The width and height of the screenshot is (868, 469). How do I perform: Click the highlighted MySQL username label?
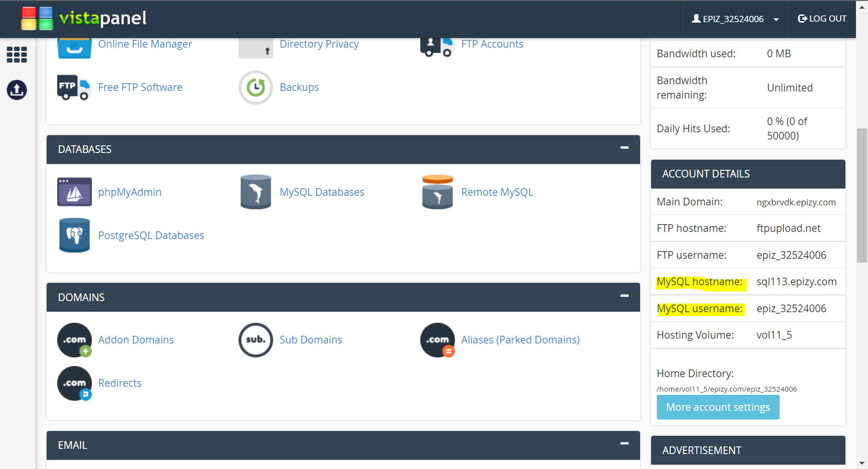700,309
